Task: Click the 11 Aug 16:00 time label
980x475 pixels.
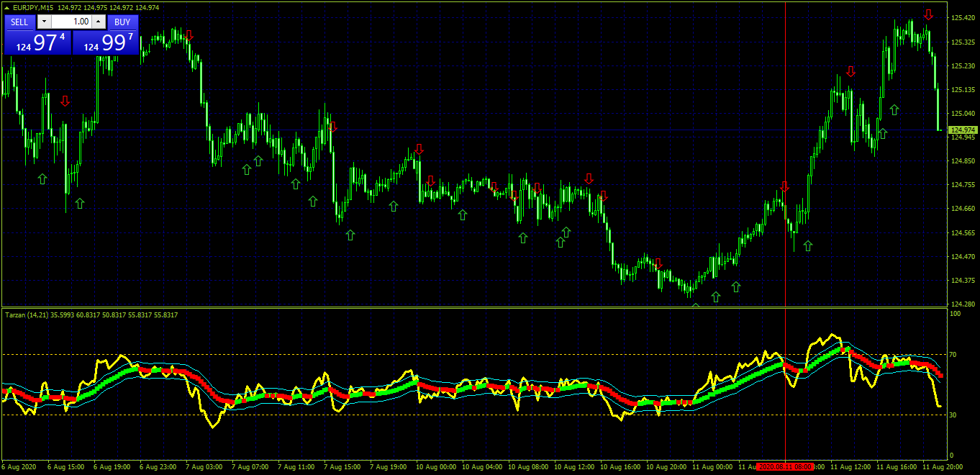Action: [x=897, y=467]
